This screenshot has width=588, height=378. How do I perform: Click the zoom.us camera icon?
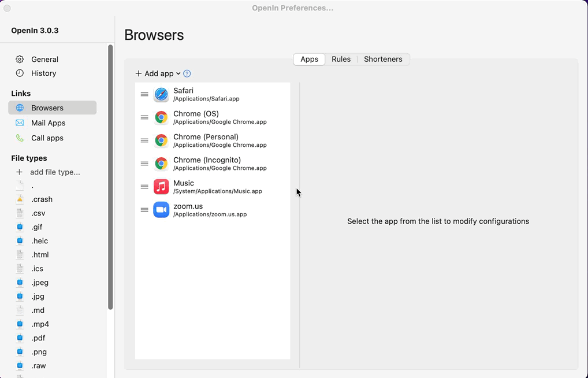[x=161, y=210]
